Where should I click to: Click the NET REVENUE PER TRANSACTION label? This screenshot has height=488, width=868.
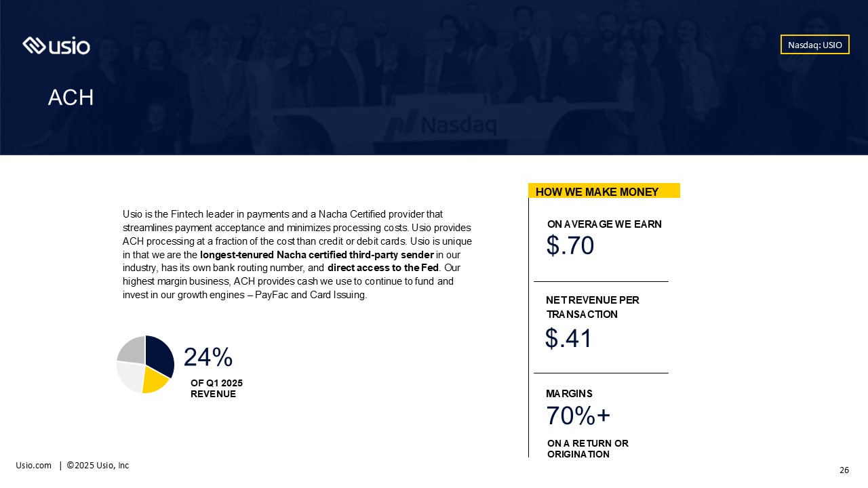tap(593, 307)
